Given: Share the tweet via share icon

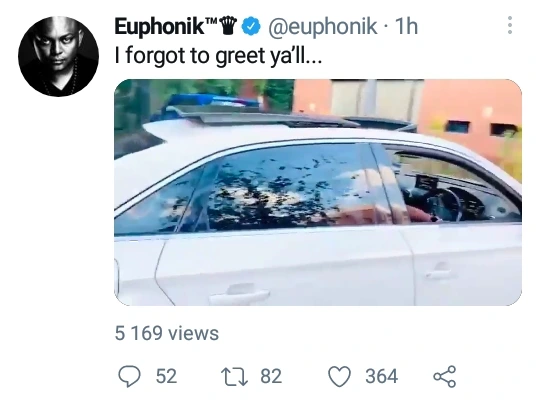Looking at the screenshot, I should [x=445, y=376].
